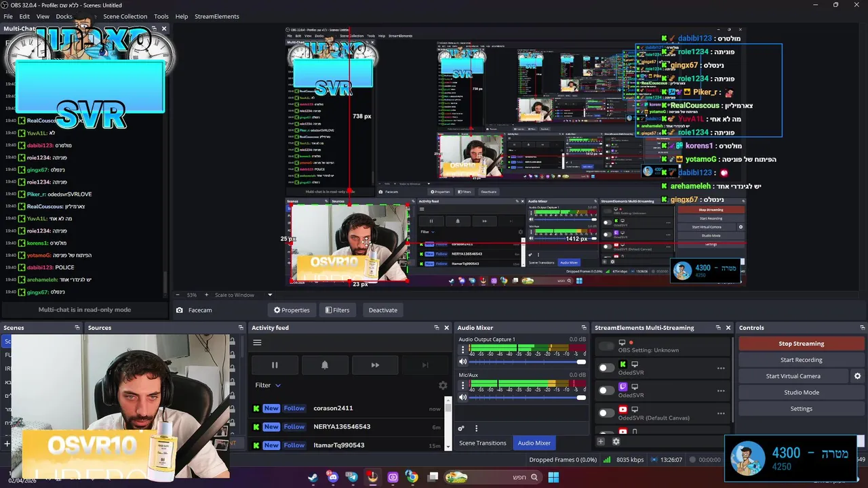The width and height of the screenshot is (868, 488).
Task: Open options for YouTube OdedSVR output
Action: click(721, 413)
